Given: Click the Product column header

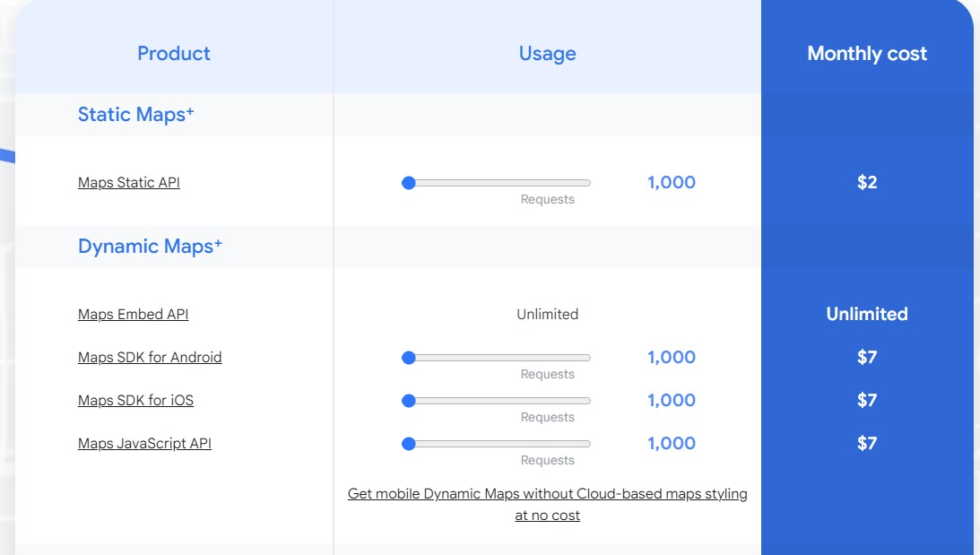Looking at the screenshot, I should click(174, 54).
